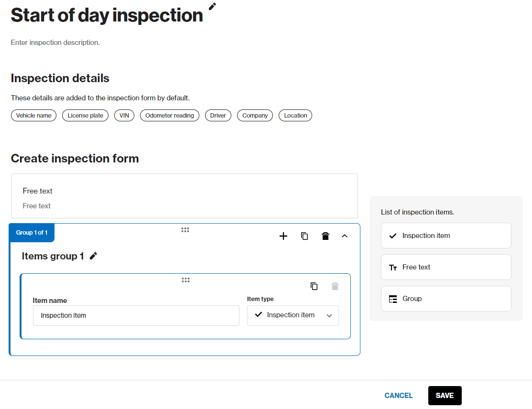Add a new item using the plus icon
Image resolution: width=532 pixels, height=409 pixels.
pyautogui.click(x=283, y=236)
